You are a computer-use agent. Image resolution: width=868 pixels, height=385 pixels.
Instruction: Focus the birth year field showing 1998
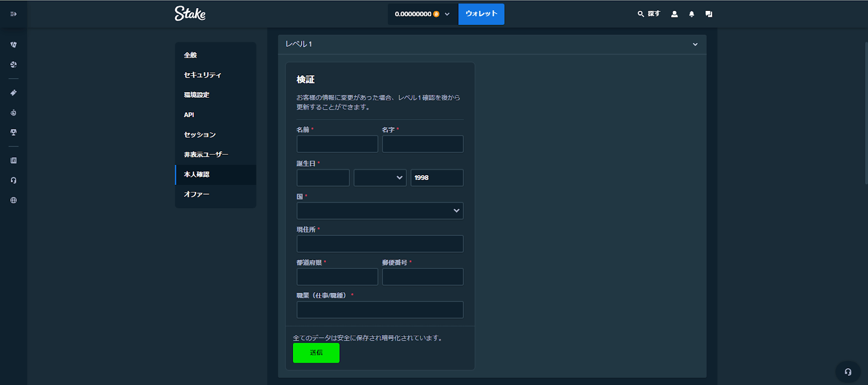[437, 178]
